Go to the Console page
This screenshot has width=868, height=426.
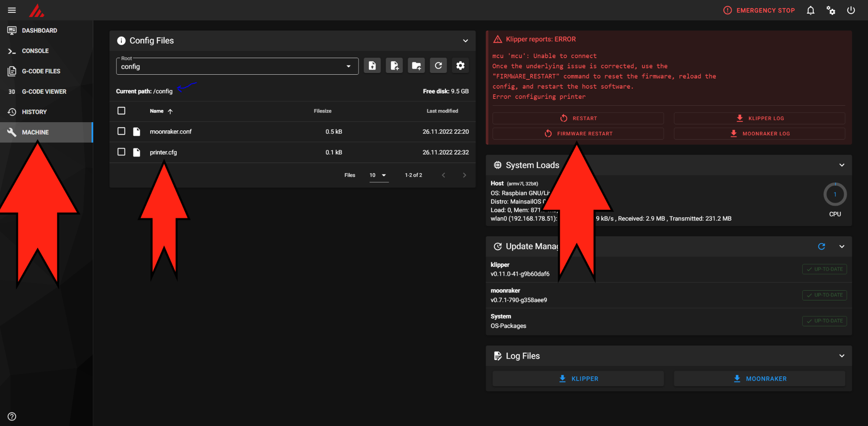click(46, 51)
